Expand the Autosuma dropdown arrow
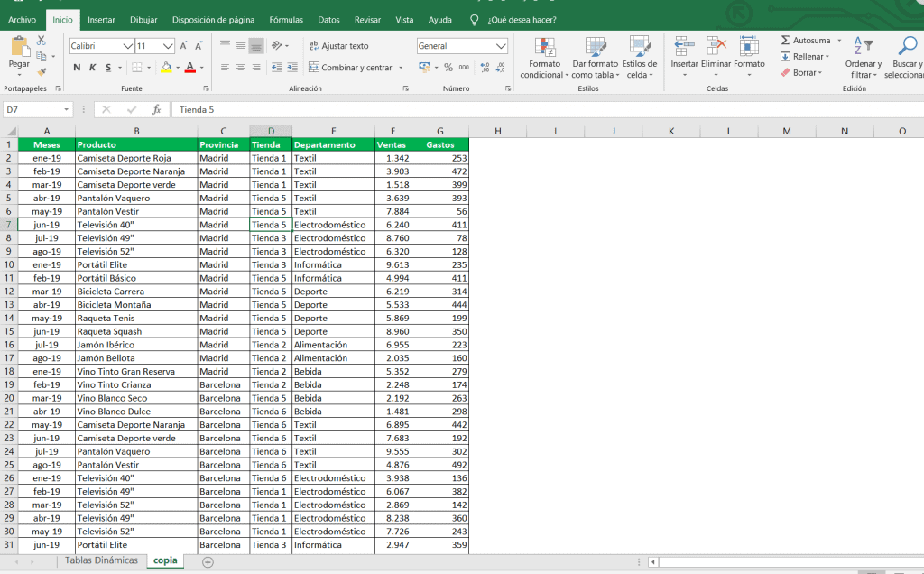924x574 pixels. (x=839, y=40)
